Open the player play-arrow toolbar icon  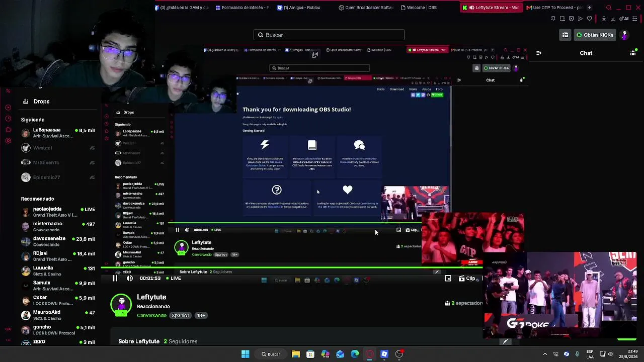click(x=580, y=19)
